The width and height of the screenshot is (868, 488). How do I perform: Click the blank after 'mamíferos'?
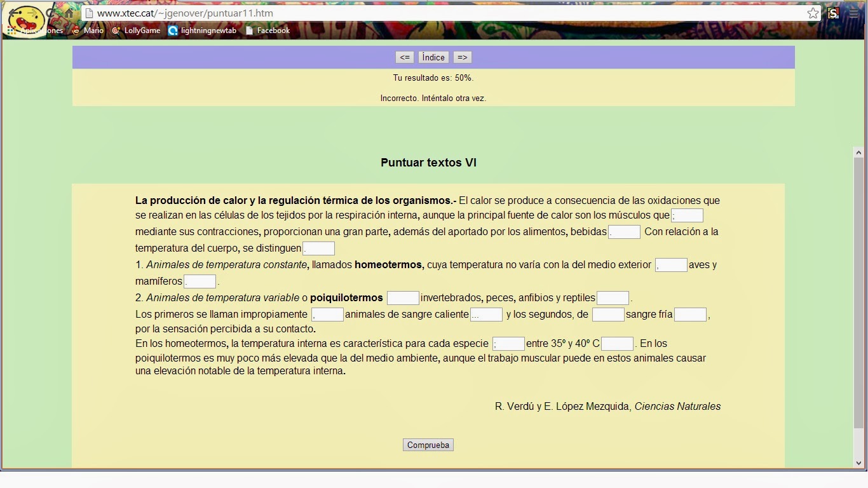point(200,281)
